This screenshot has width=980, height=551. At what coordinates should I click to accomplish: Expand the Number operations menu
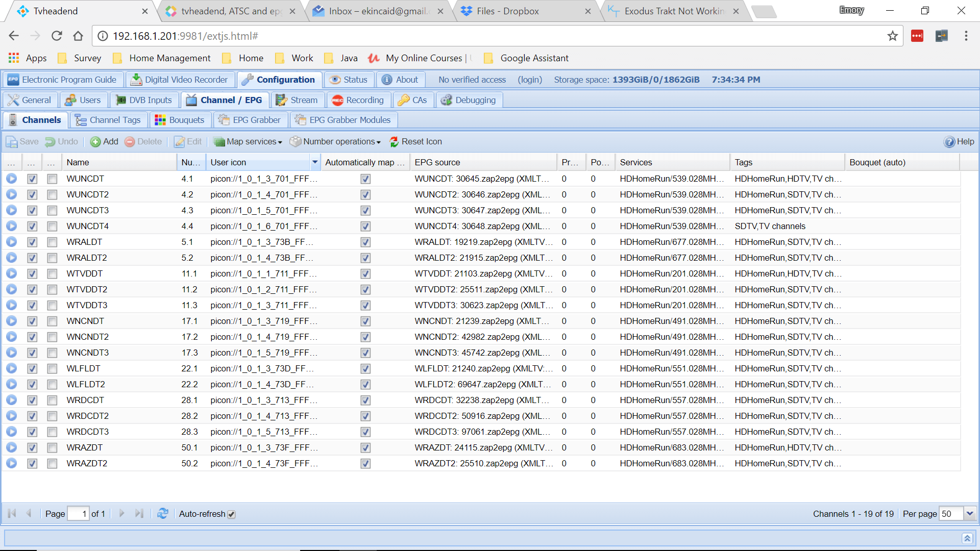coord(335,142)
